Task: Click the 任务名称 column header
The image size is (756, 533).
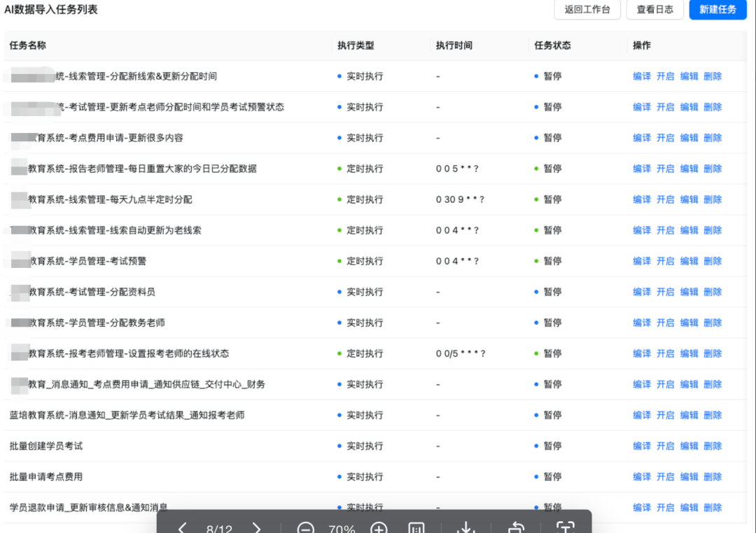Action: [28, 45]
